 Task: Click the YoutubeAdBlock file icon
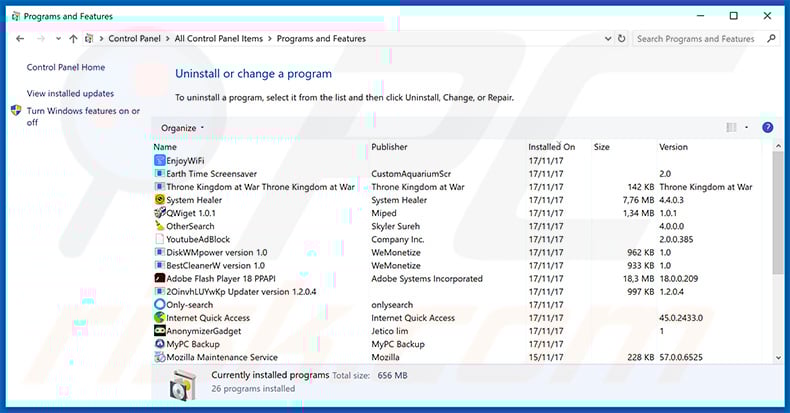160,239
